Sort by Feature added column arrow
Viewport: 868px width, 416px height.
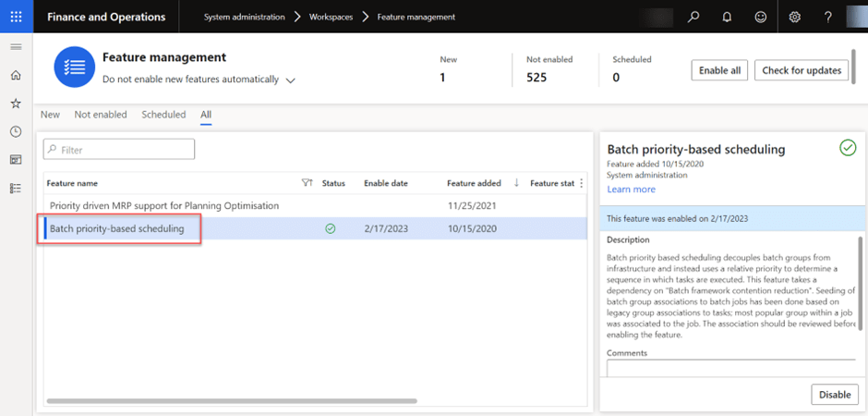(x=516, y=183)
